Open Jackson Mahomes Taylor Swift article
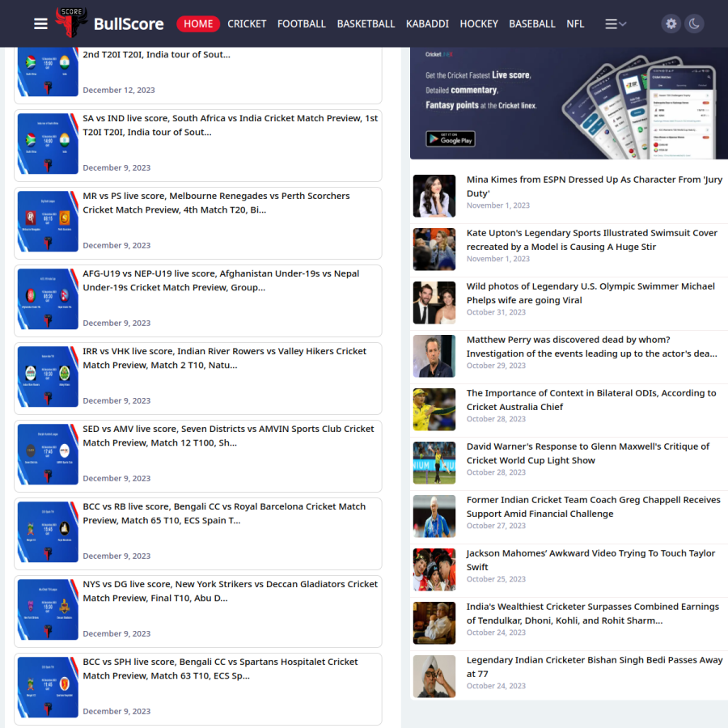 coord(590,560)
